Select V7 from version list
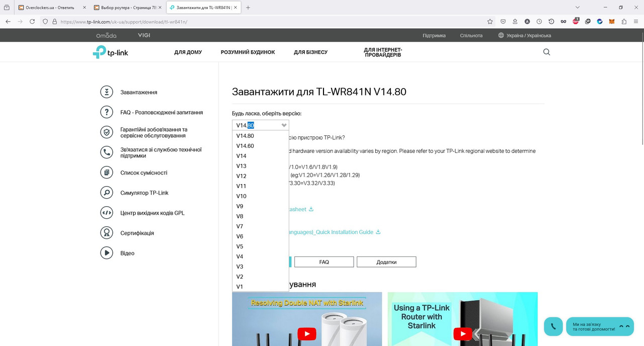The height and width of the screenshot is (346, 644). pos(261,226)
